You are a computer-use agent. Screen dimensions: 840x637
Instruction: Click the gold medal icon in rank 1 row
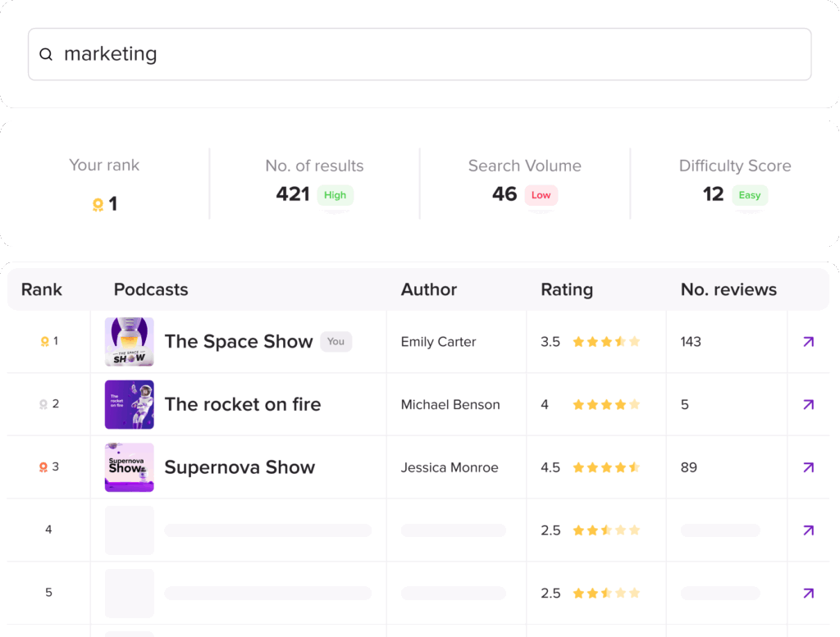point(45,342)
